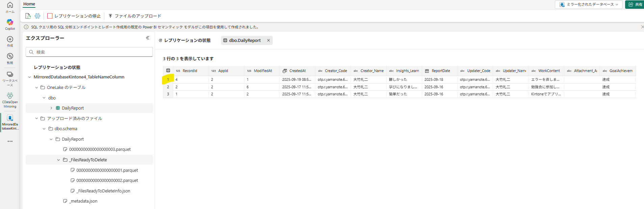The width and height of the screenshot is (644, 209).
Task: Collapse the dbo.schema folder
Action: (44, 129)
